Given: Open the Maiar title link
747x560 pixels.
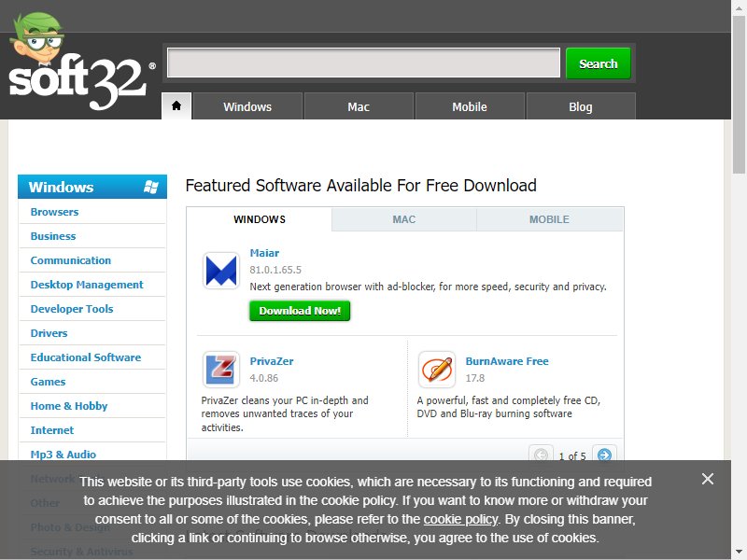Looking at the screenshot, I should pos(264,253).
